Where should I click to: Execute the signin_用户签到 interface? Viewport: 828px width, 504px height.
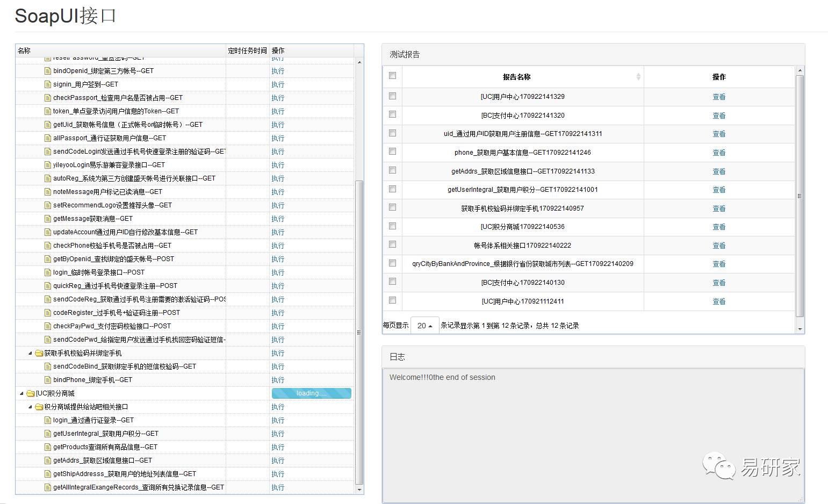278,84
